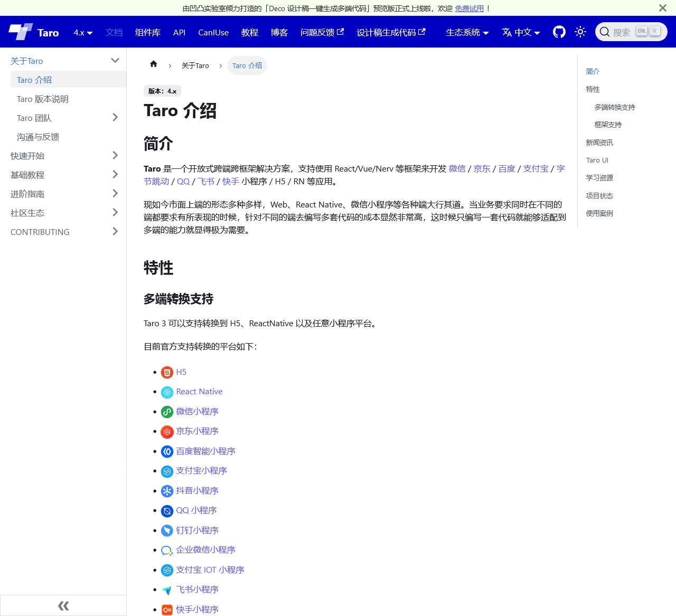This screenshot has width=676, height=616.
Task: Click the 免费试用 banner link
Action: pyautogui.click(x=470, y=8)
